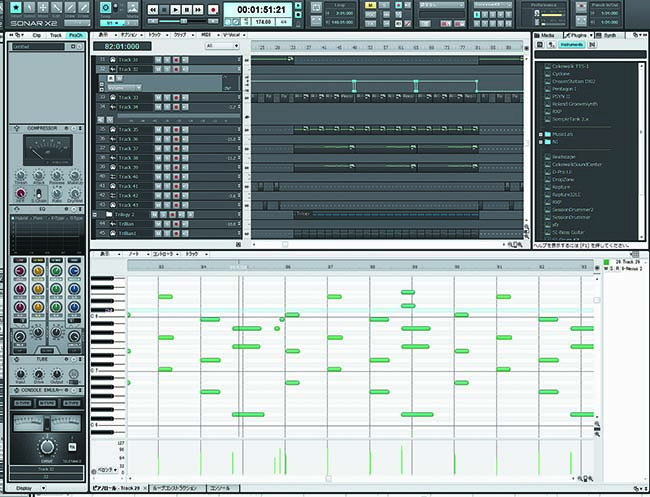This screenshot has height=497, width=650.
Task: Stop playback in transport
Action: pyautogui.click(x=164, y=9)
